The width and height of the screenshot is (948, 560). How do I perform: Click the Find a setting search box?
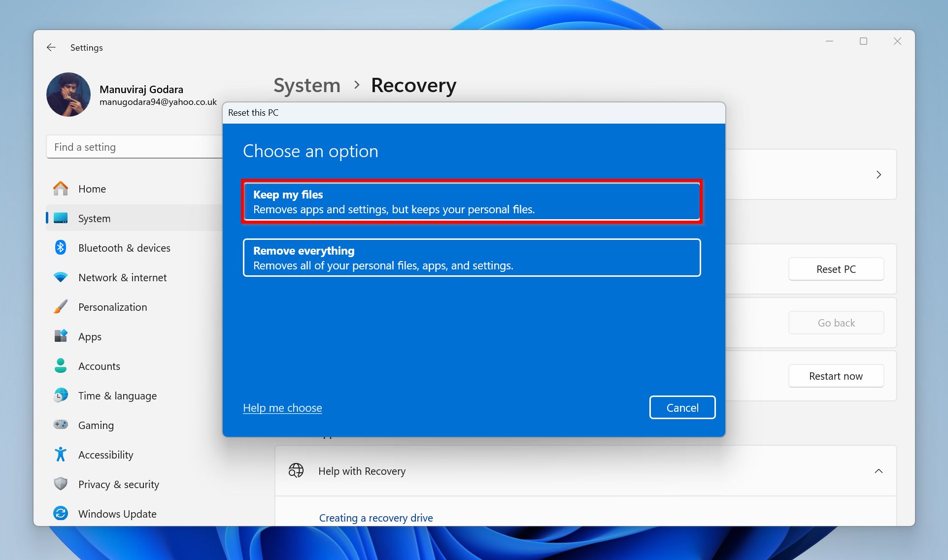tap(135, 147)
